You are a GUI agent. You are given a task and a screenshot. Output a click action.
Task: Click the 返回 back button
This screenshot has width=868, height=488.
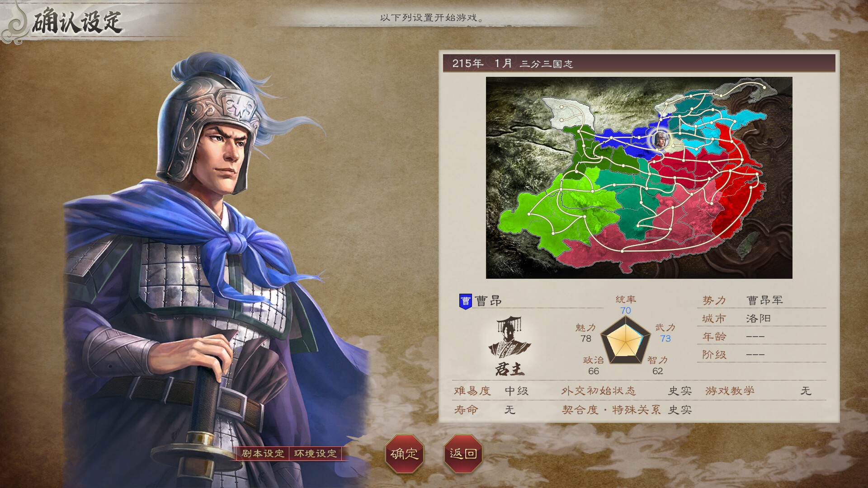point(463,454)
